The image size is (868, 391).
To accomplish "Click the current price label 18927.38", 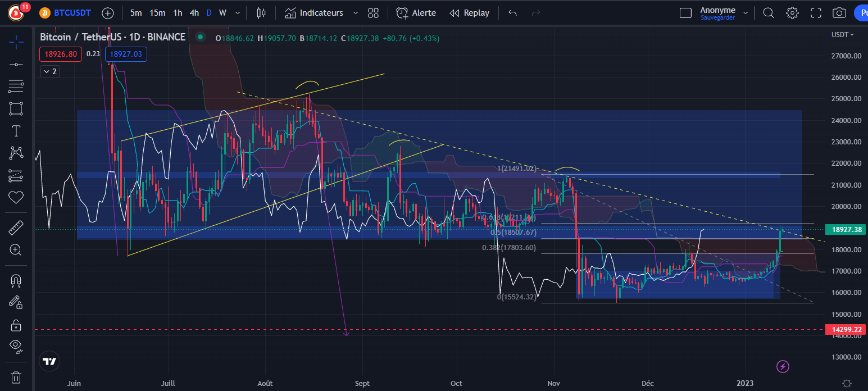I will (x=845, y=229).
